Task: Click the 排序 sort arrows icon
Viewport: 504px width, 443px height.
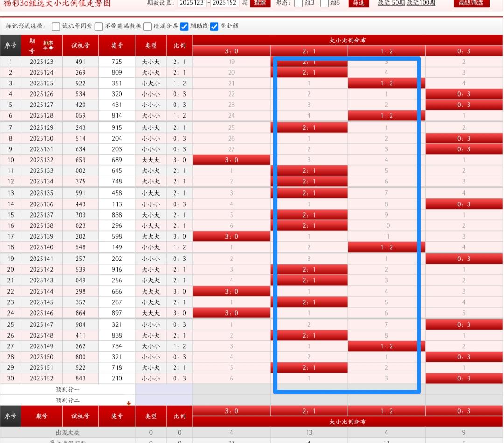Action: point(49,45)
